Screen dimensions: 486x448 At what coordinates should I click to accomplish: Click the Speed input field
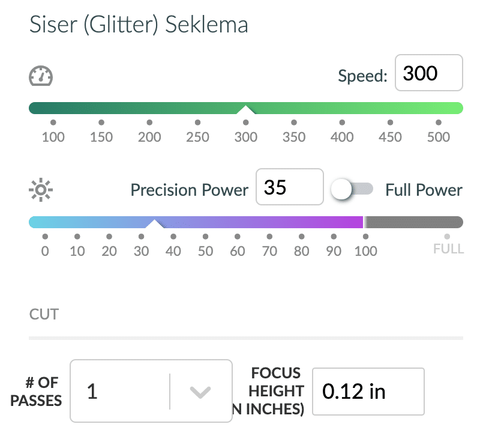pyautogui.click(x=428, y=73)
